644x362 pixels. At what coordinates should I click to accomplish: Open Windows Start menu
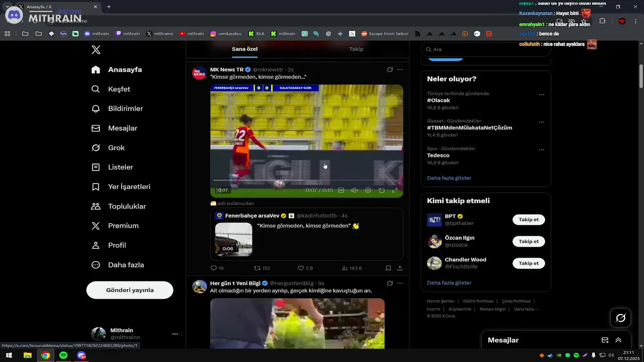coord(9,355)
